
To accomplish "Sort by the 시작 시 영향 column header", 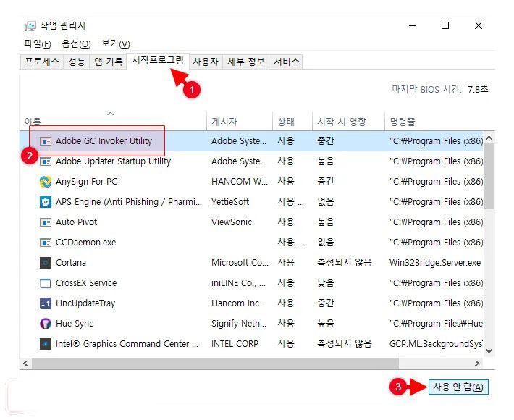I will 348,121.
